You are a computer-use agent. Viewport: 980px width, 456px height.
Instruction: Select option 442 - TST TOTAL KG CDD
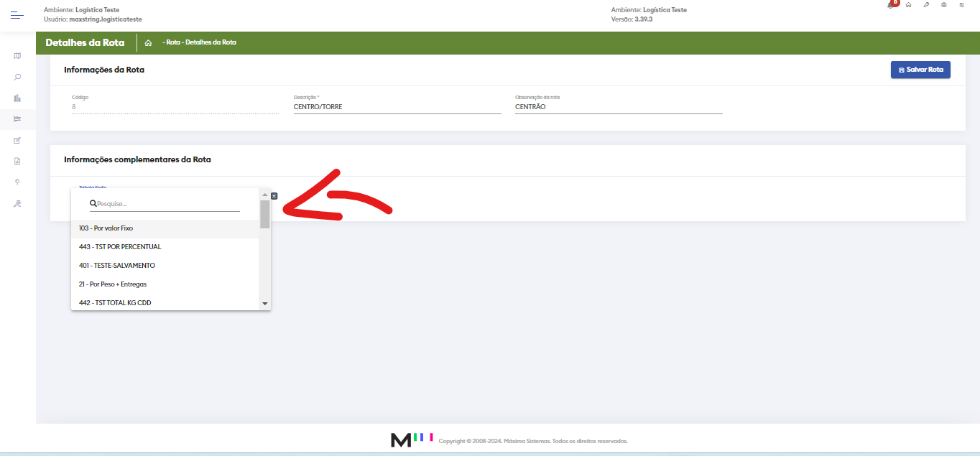coord(165,302)
